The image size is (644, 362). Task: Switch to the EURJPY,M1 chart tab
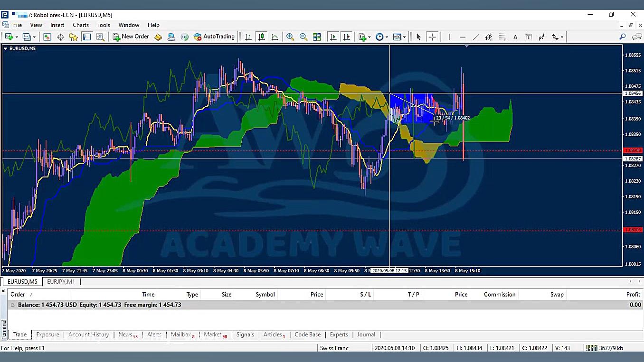click(61, 281)
